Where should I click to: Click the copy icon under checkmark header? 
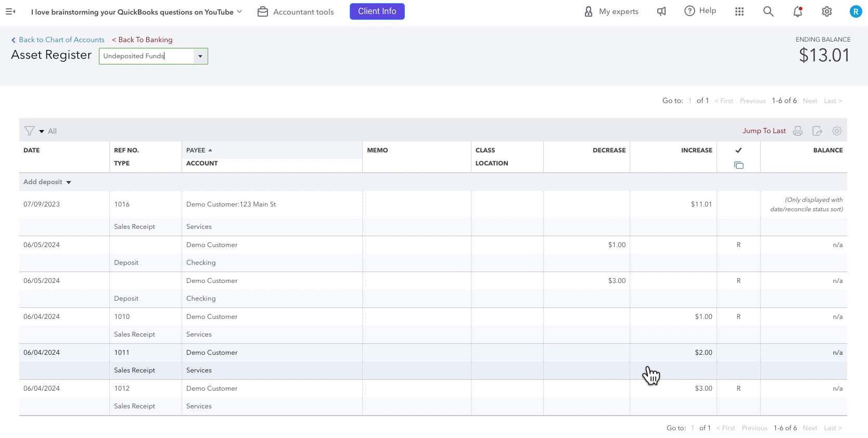pos(738,165)
